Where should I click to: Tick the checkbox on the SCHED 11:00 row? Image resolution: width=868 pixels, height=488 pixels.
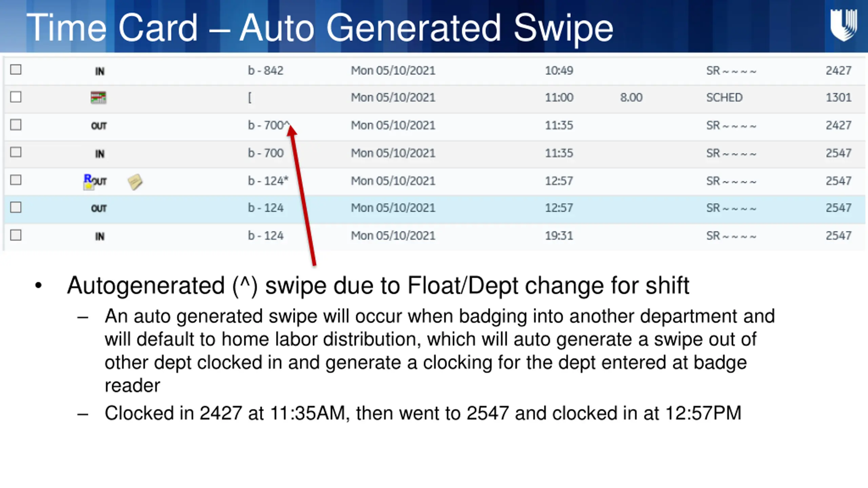(x=16, y=97)
